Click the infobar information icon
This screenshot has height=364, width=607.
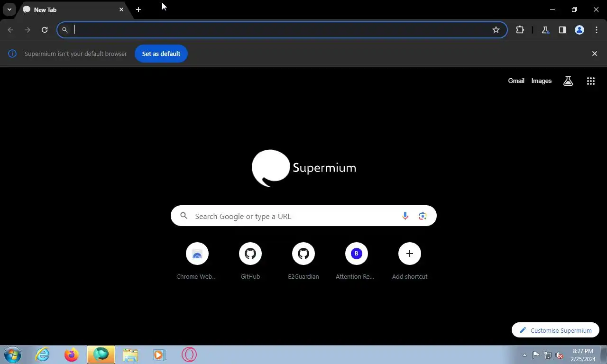pyautogui.click(x=12, y=54)
